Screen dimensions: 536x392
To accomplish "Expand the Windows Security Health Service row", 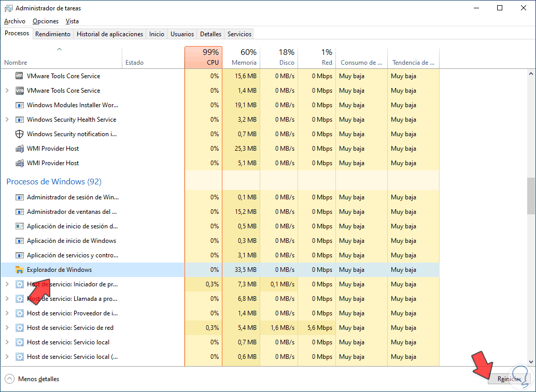I will (7, 120).
